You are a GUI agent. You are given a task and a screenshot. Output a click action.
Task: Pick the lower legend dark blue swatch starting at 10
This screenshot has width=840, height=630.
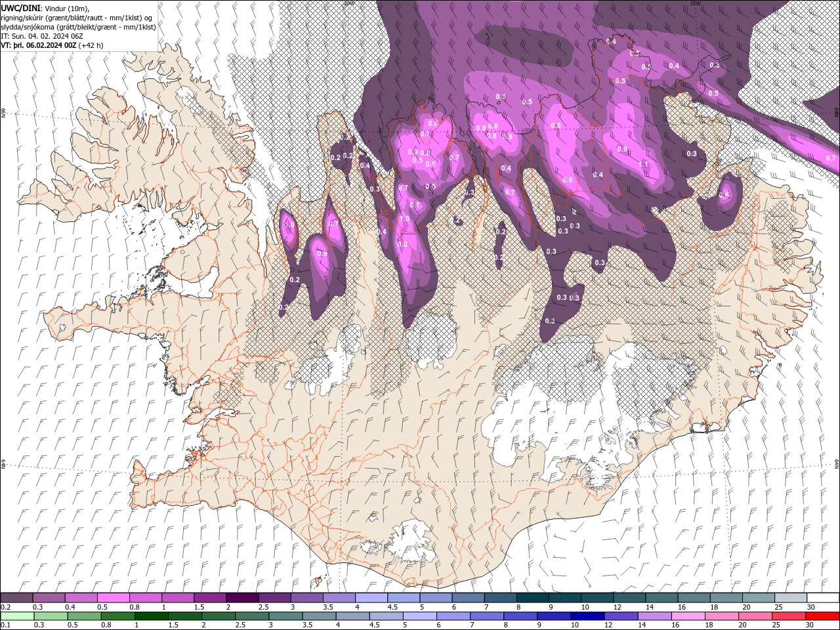(587, 616)
